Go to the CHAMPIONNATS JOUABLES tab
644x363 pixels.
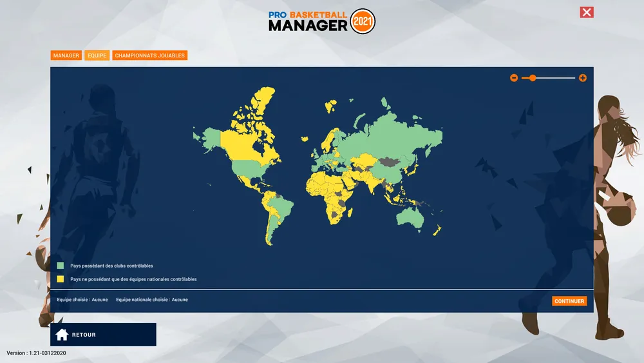(x=150, y=55)
